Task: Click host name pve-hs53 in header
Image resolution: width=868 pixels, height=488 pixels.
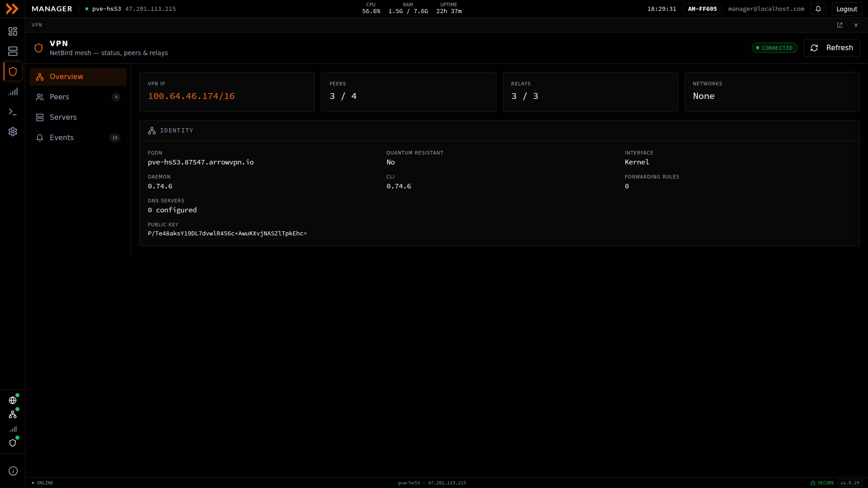Action: coord(107,9)
